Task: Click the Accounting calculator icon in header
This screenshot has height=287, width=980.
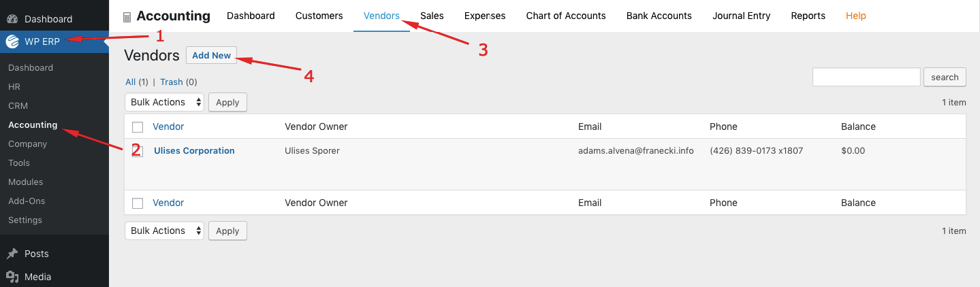Action: pyautogui.click(x=127, y=16)
